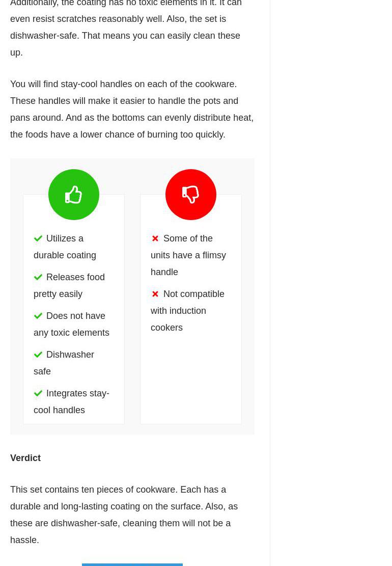Click the 'Utilizes a durable coating' text
The height and width of the screenshot is (566, 392).
[65, 247]
